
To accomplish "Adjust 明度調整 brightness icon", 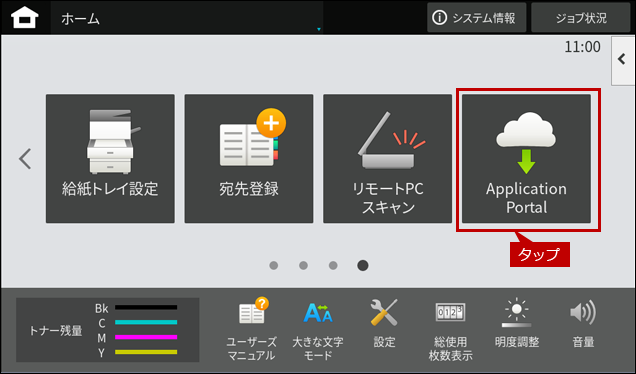I will [x=517, y=323].
